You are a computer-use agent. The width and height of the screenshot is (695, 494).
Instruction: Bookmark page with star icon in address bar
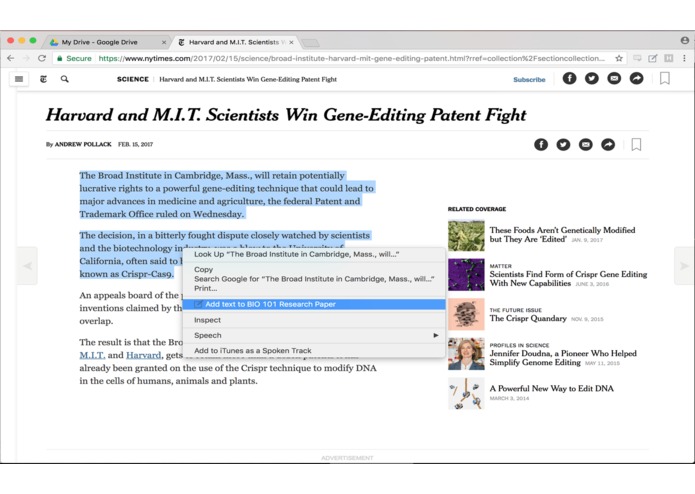coord(619,58)
